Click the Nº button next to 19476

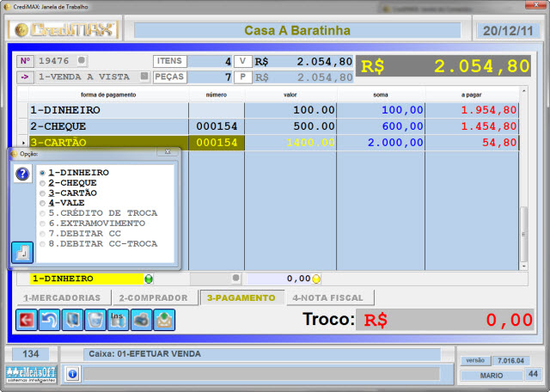[25, 61]
